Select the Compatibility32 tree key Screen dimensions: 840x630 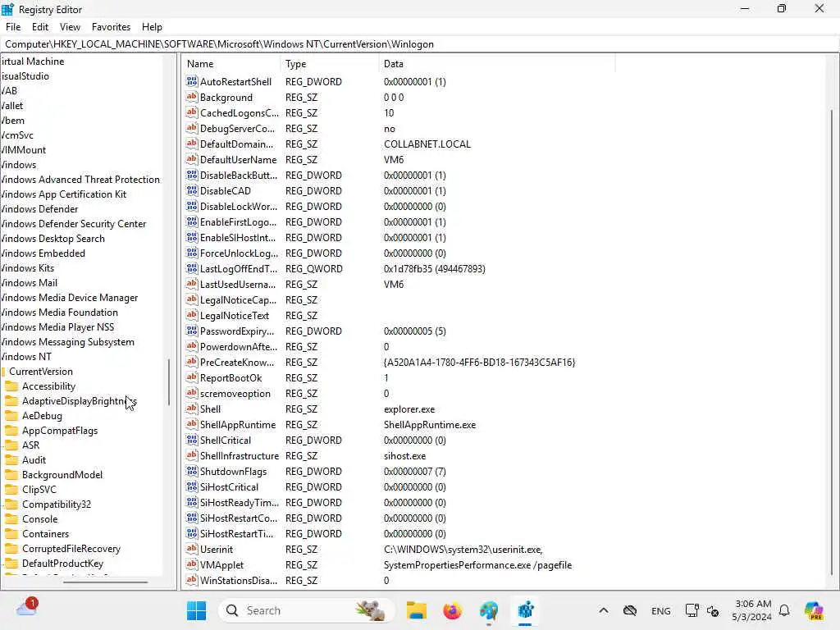(x=57, y=504)
